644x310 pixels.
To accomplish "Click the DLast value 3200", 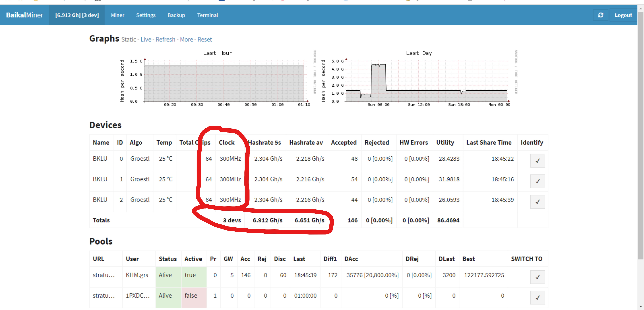I will click(x=449, y=275).
